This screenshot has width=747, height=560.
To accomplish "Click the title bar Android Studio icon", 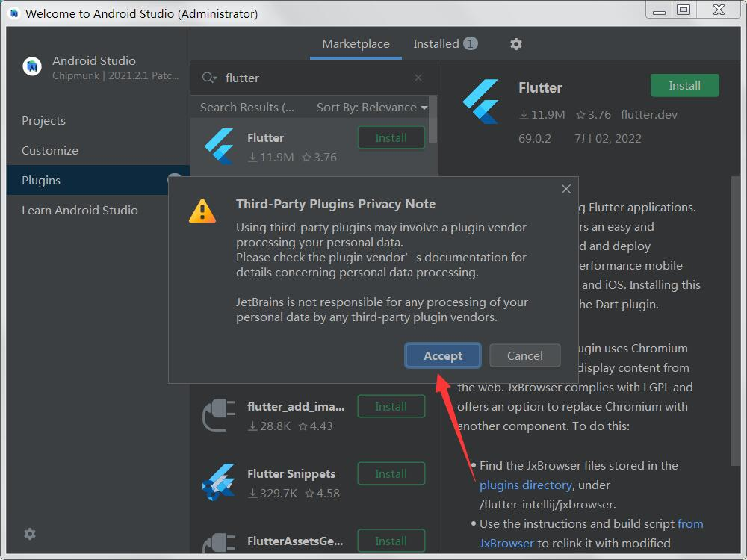I will point(14,13).
